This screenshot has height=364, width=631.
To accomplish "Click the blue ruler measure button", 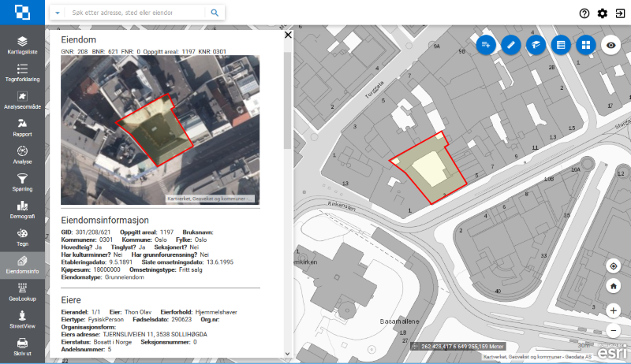I will coord(510,45).
